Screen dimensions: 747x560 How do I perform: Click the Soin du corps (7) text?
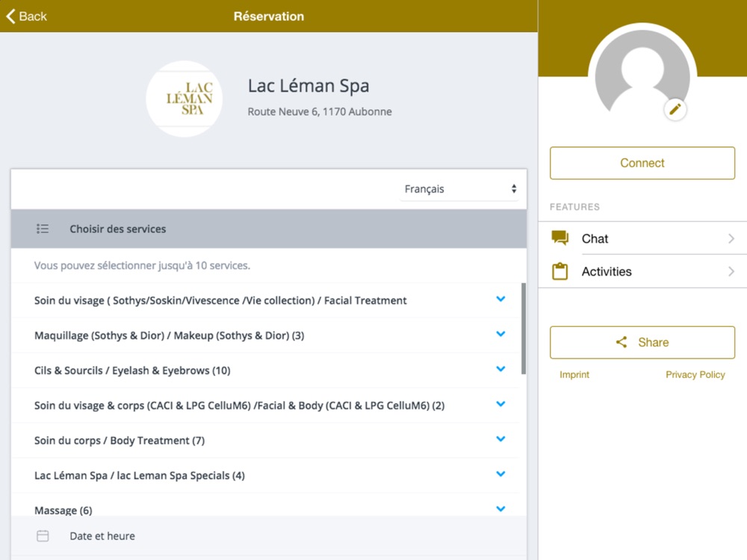(119, 441)
